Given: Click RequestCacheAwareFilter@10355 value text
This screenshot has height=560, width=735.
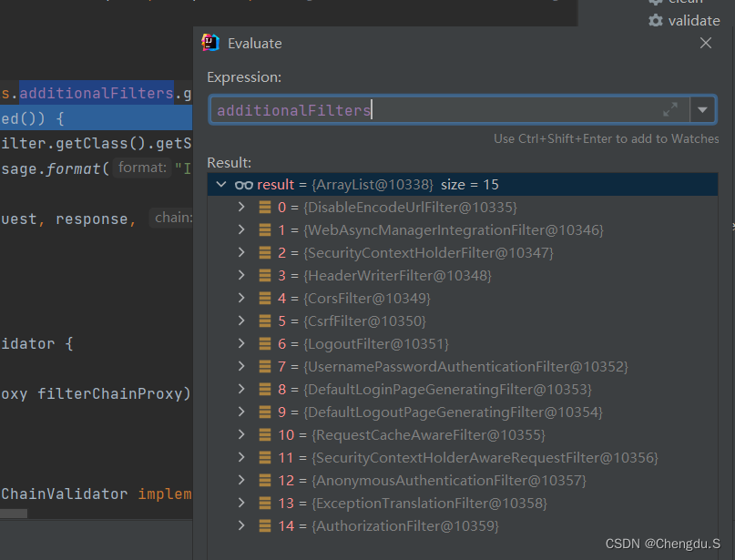Looking at the screenshot, I should pos(428,435).
